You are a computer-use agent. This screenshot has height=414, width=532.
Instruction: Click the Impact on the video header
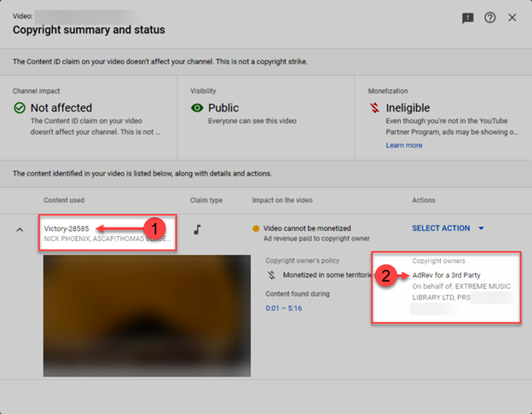pos(283,200)
